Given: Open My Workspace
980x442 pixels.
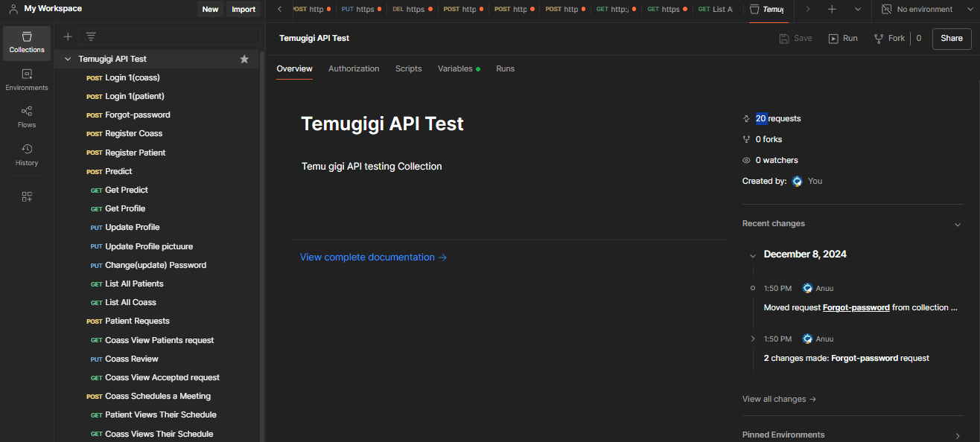Looking at the screenshot, I should pos(45,9).
